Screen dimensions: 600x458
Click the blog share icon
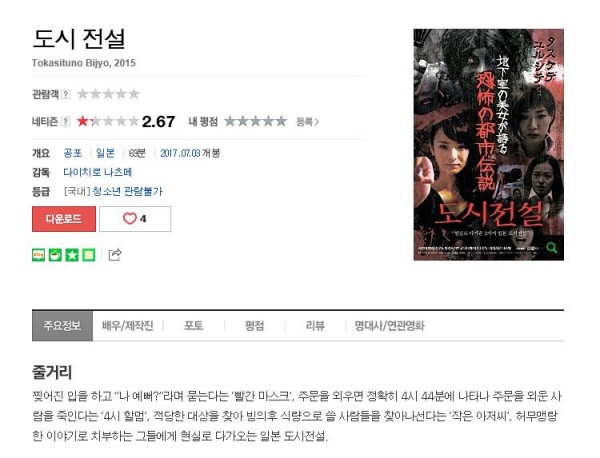[38, 255]
